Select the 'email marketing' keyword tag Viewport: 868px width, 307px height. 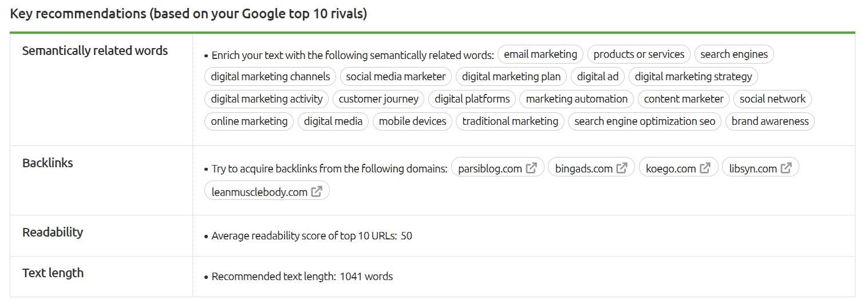pyautogui.click(x=540, y=54)
